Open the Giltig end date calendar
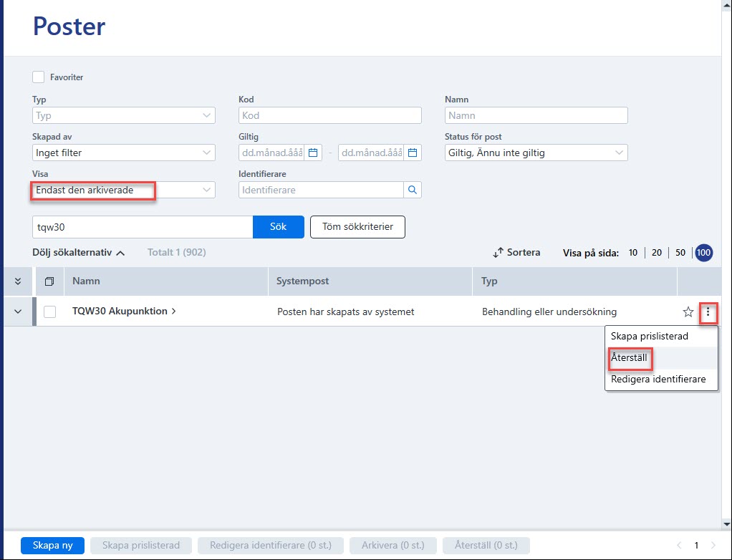The height and width of the screenshot is (560, 732). point(413,153)
